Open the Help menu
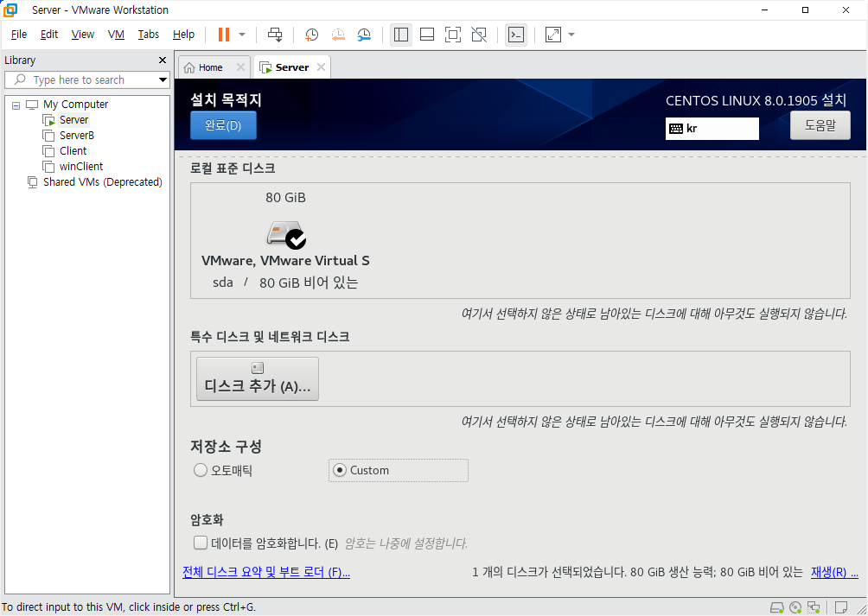The image size is (868, 616). click(x=183, y=35)
